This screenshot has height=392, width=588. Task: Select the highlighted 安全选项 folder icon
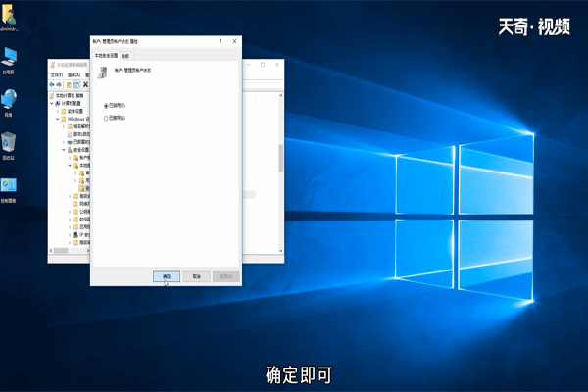point(81,188)
